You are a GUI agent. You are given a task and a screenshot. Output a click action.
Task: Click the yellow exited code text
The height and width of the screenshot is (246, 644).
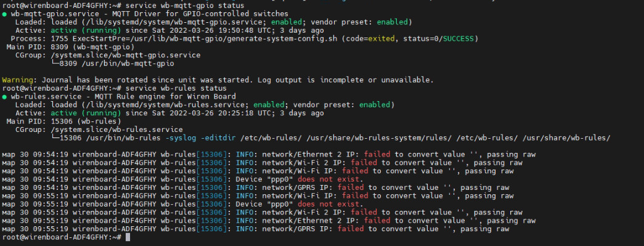[x=380, y=39]
